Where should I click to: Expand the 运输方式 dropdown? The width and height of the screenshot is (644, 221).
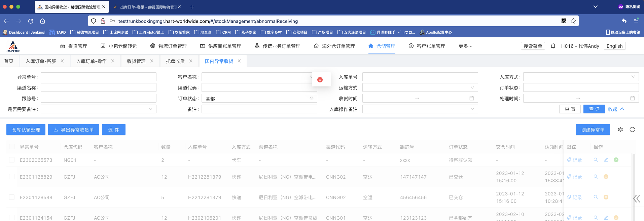[x=420, y=88]
